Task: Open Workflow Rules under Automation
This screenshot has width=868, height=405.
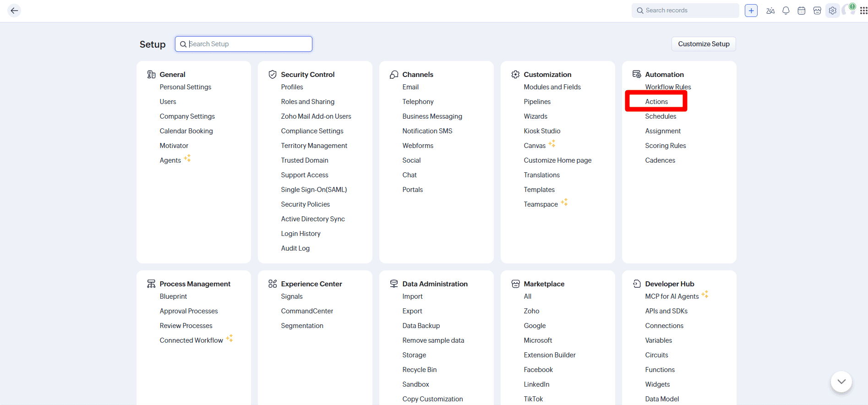Action: (x=668, y=87)
